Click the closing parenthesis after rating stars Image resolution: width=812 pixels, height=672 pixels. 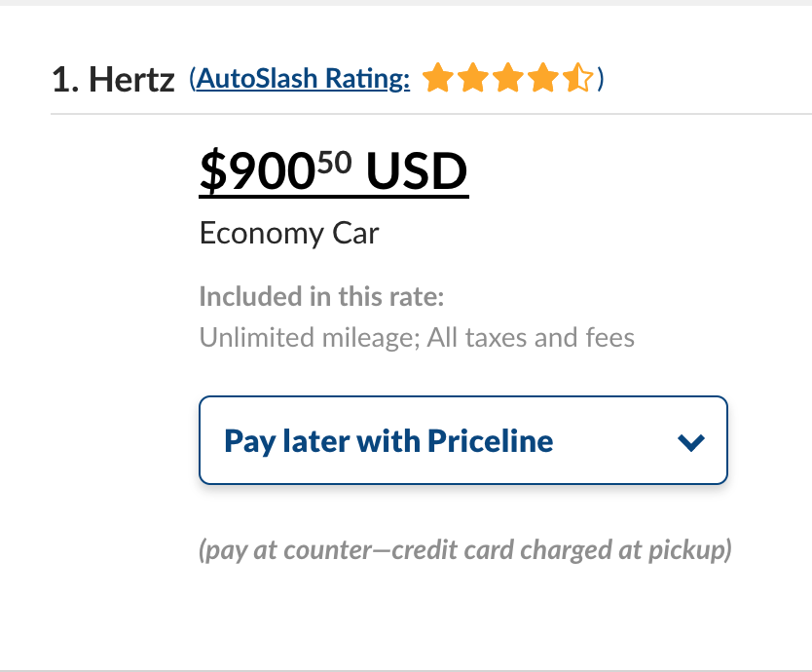click(x=601, y=78)
